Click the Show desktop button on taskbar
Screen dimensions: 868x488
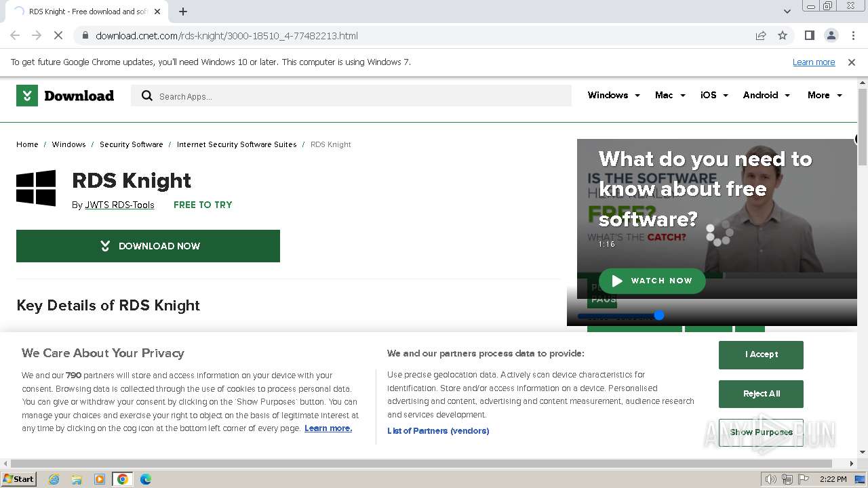tap(861, 479)
